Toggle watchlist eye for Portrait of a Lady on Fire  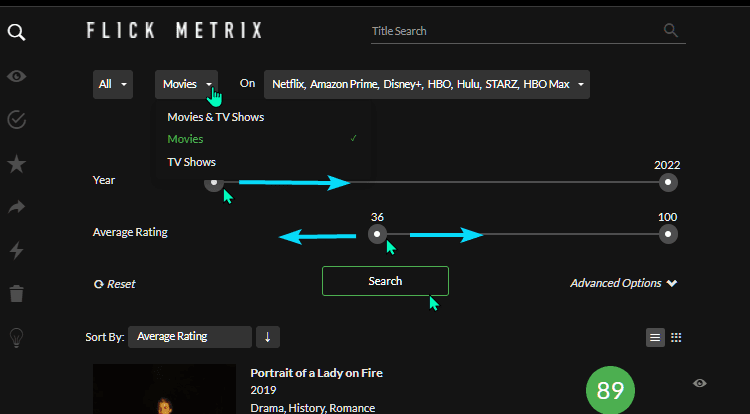point(700,383)
